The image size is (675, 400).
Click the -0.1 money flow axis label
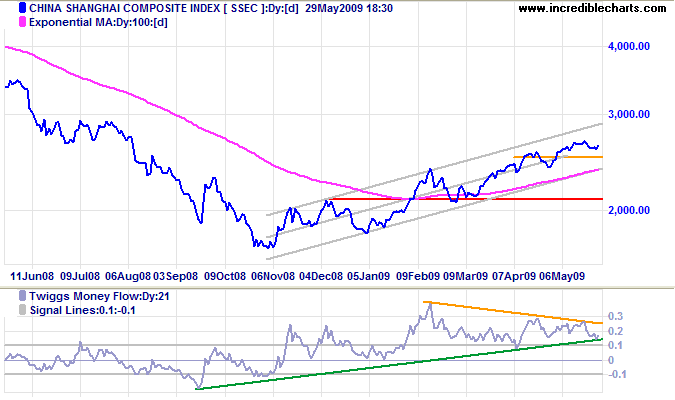(x=617, y=374)
